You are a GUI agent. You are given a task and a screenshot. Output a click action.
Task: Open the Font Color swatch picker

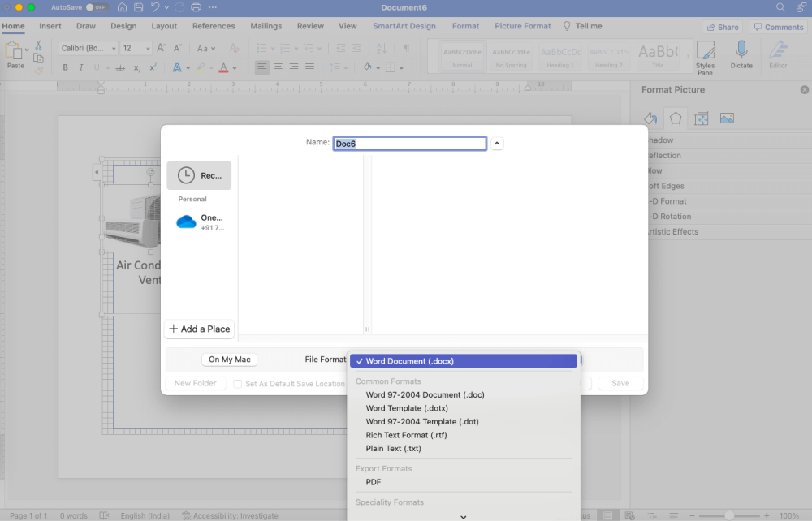point(223,67)
